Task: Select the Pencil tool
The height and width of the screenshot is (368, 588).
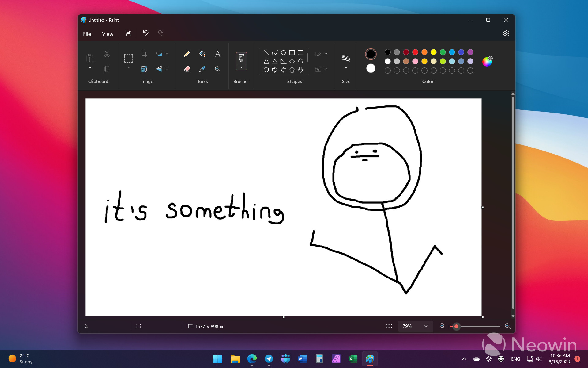Action: pyautogui.click(x=187, y=54)
